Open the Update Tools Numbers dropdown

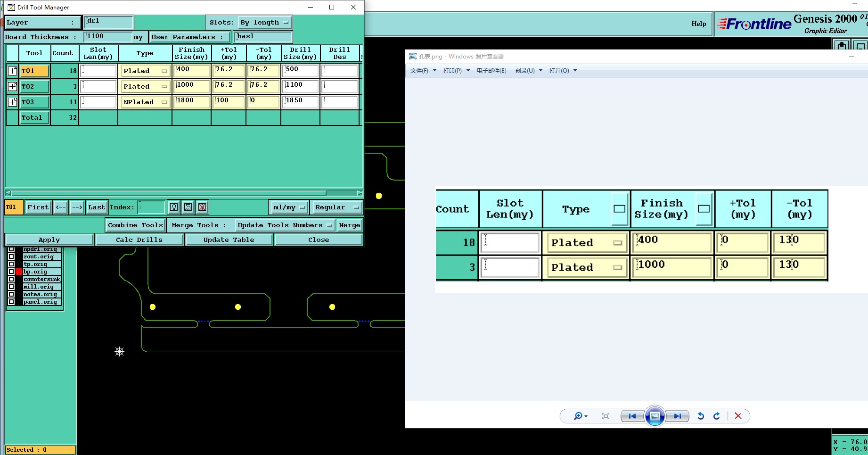coord(285,225)
